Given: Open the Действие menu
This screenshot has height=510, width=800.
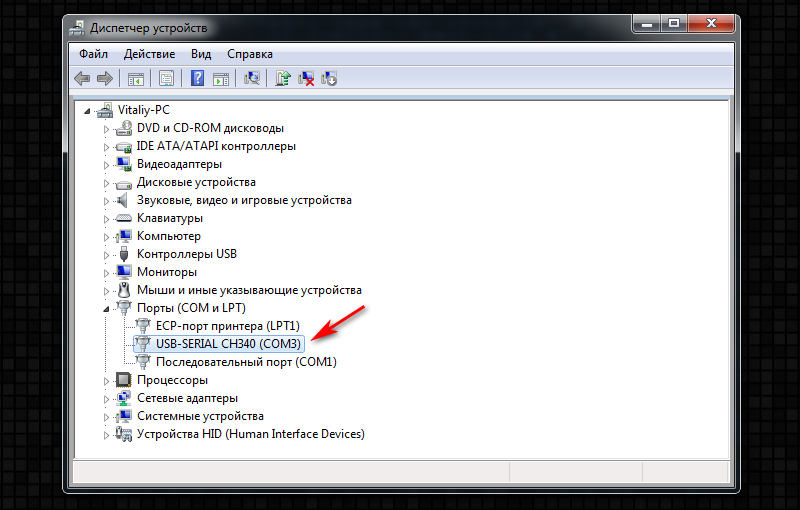Looking at the screenshot, I should coord(149,54).
